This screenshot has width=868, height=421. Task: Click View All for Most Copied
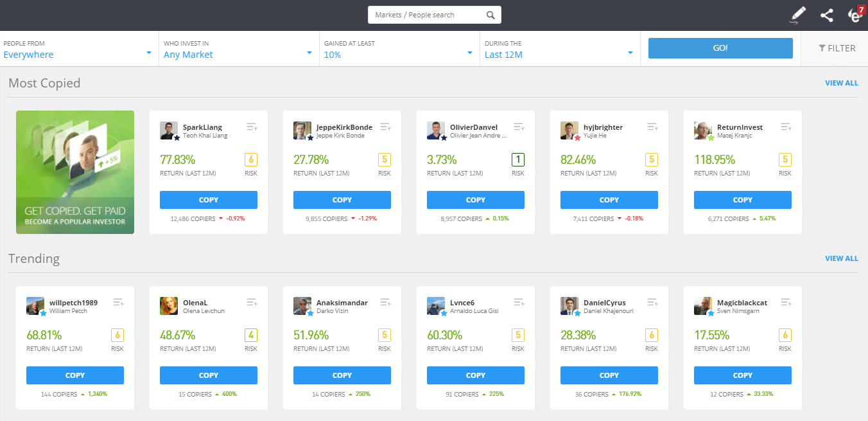[841, 83]
